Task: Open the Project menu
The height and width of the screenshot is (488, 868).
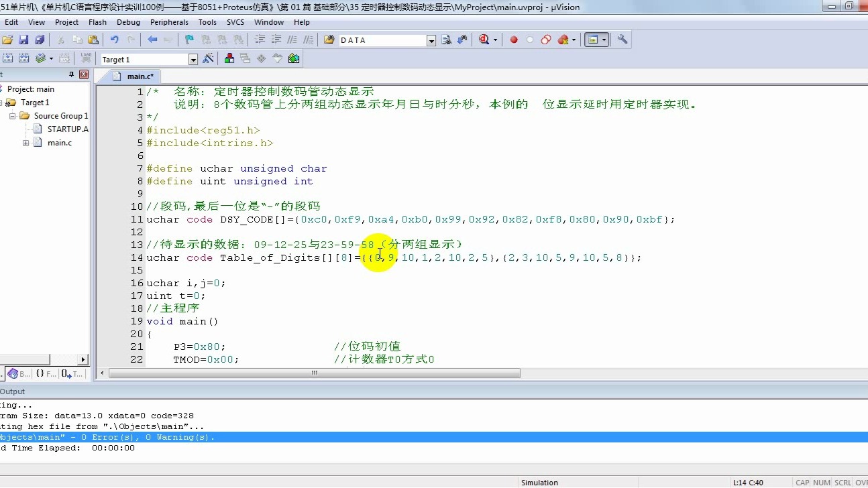Action: (x=66, y=22)
